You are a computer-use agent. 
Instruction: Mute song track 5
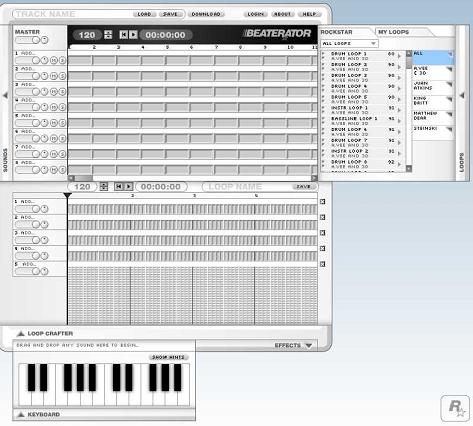(54, 123)
